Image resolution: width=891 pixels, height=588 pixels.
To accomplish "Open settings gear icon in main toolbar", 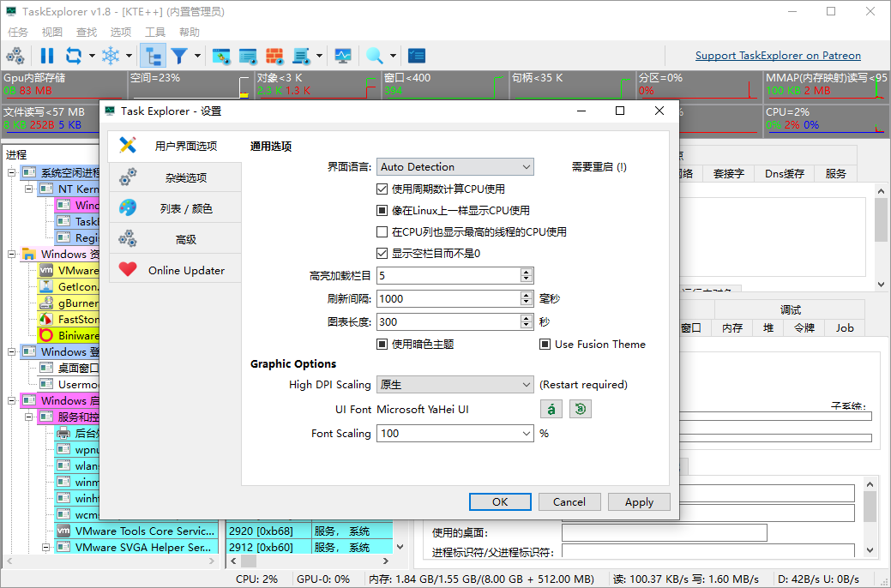I will coord(15,56).
